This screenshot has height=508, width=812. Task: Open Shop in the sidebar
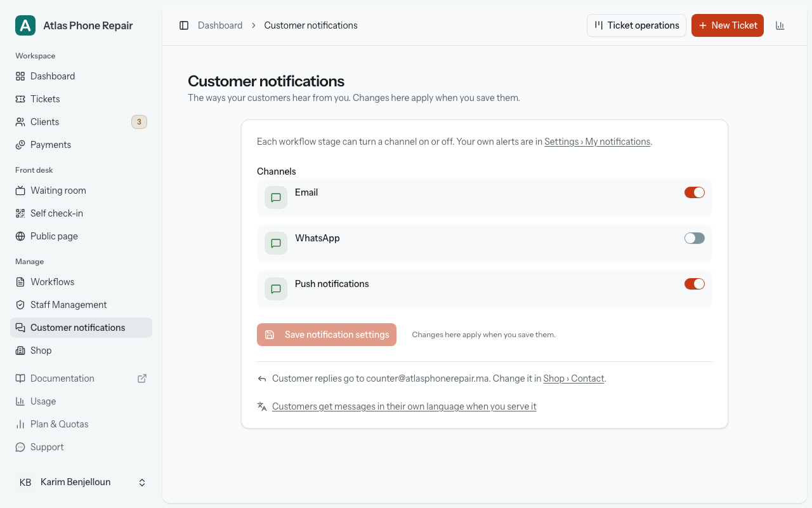pyautogui.click(x=81, y=351)
